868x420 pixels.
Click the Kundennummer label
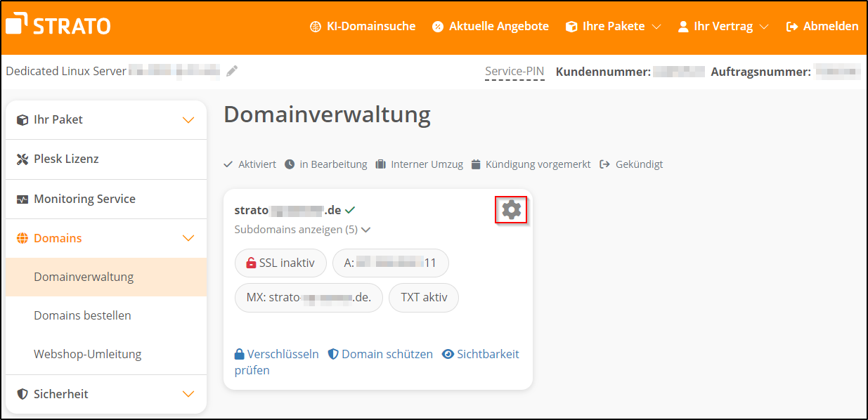pos(603,71)
